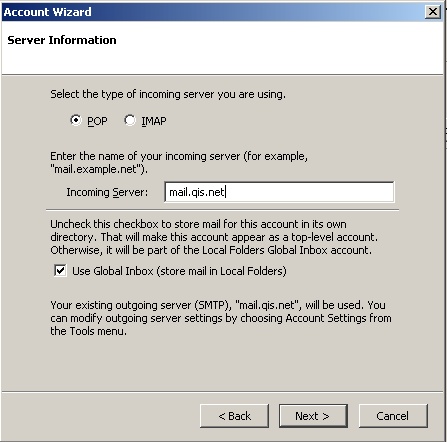This screenshot has height=442, width=447.
Task: Click into the Incoming Server text field
Action: [279, 192]
